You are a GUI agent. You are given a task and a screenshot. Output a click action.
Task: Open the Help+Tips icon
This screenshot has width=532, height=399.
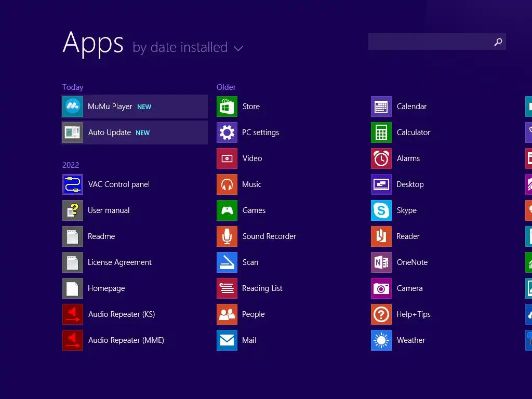tap(381, 314)
